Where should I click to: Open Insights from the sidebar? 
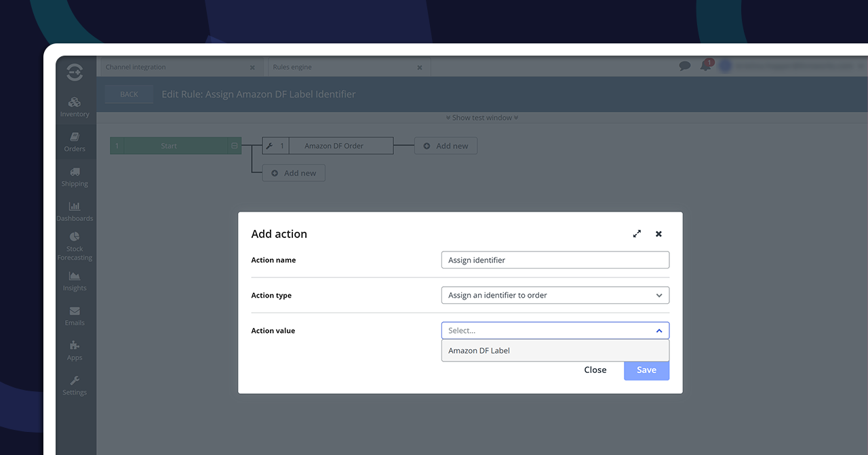coord(75,281)
